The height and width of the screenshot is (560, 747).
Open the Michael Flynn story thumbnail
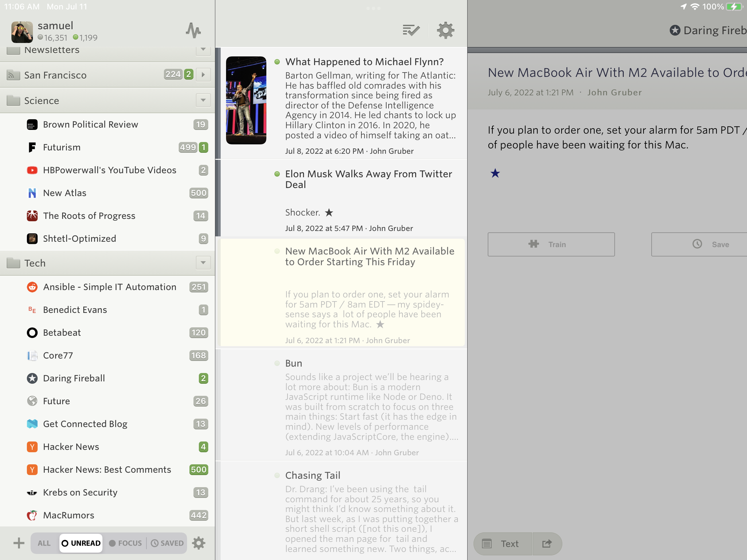click(x=246, y=100)
